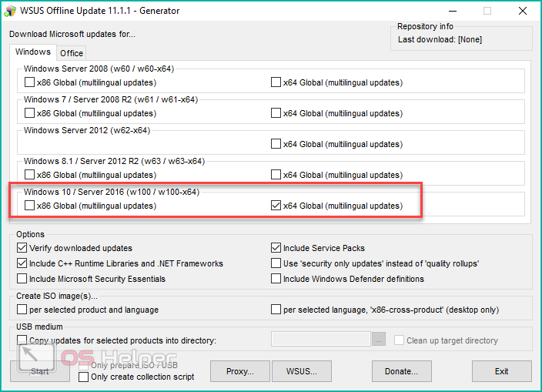Click the Donate button
This screenshot has height=392, width=542.
(x=401, y=371)
